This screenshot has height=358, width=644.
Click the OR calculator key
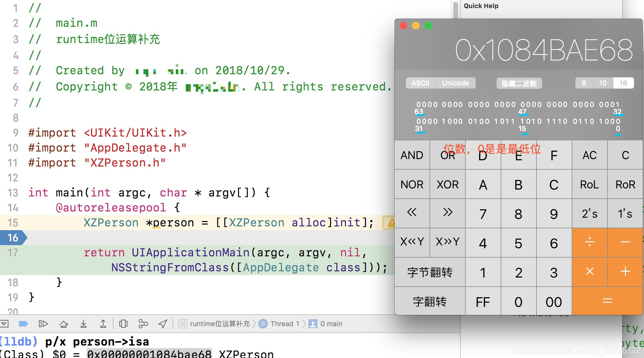(448, 155)
